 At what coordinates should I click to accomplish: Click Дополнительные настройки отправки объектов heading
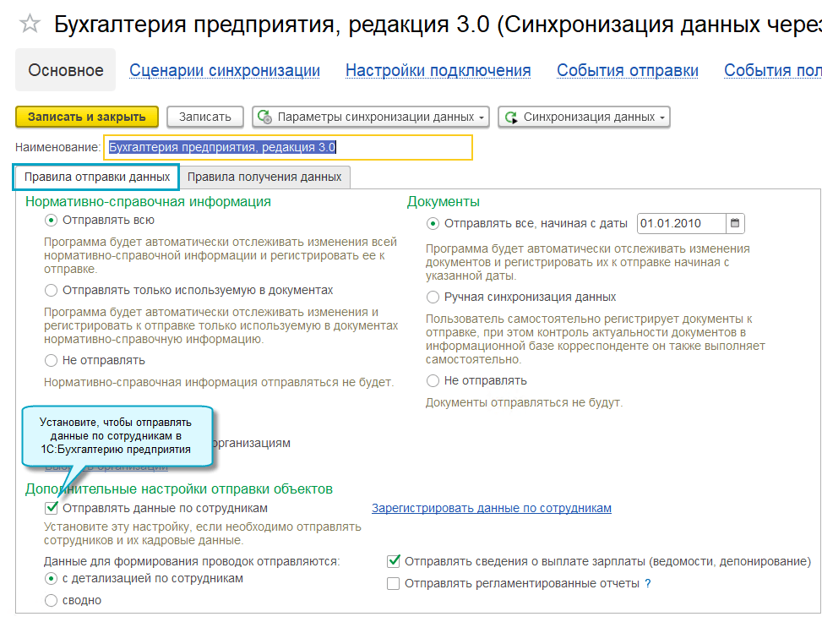(179, 488)
